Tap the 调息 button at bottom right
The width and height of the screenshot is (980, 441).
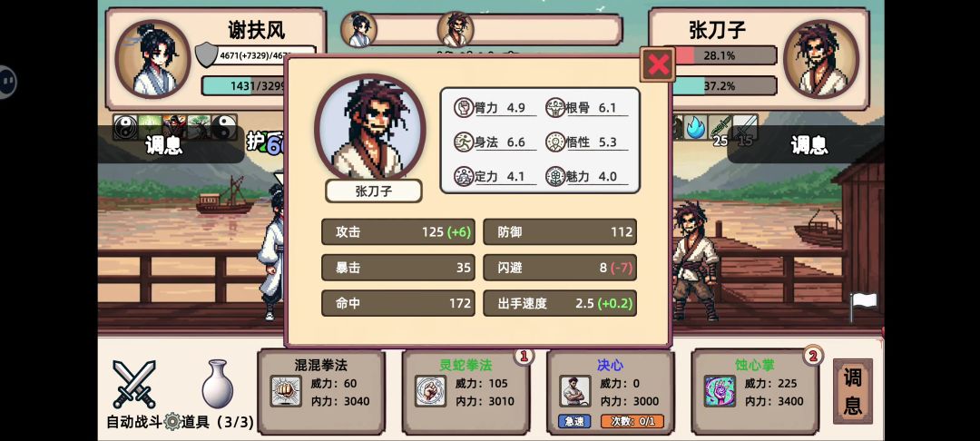(x=852, y=392)
